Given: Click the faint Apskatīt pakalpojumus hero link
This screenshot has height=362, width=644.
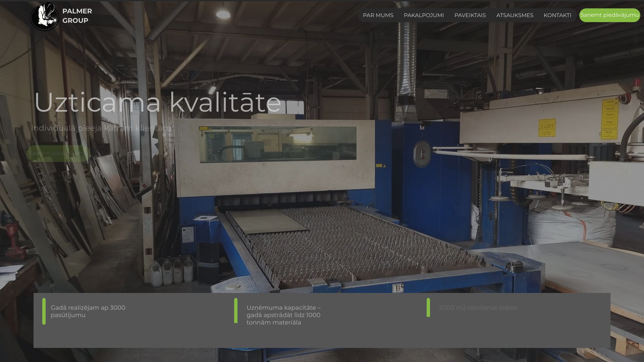Looking at the screenshot, I should (x=124, y=154).
